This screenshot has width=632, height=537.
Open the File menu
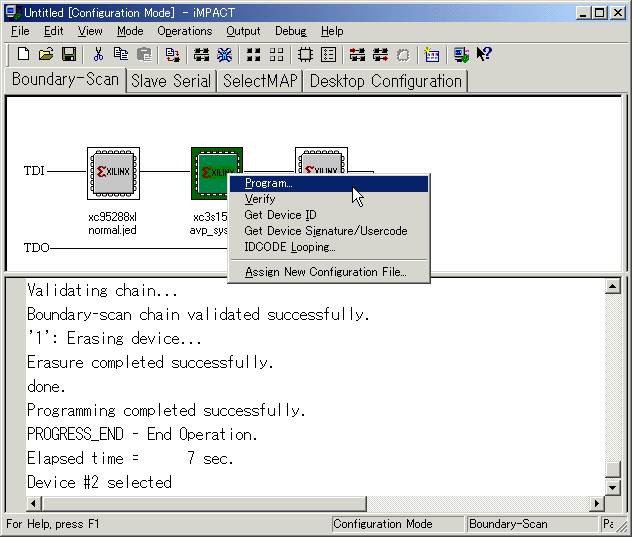pos(20,31)
